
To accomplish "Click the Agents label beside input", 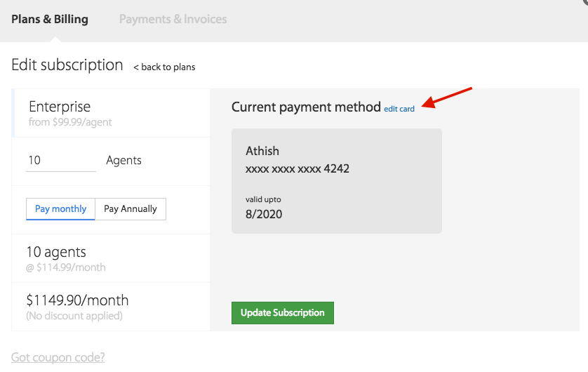I will point(123,161).
